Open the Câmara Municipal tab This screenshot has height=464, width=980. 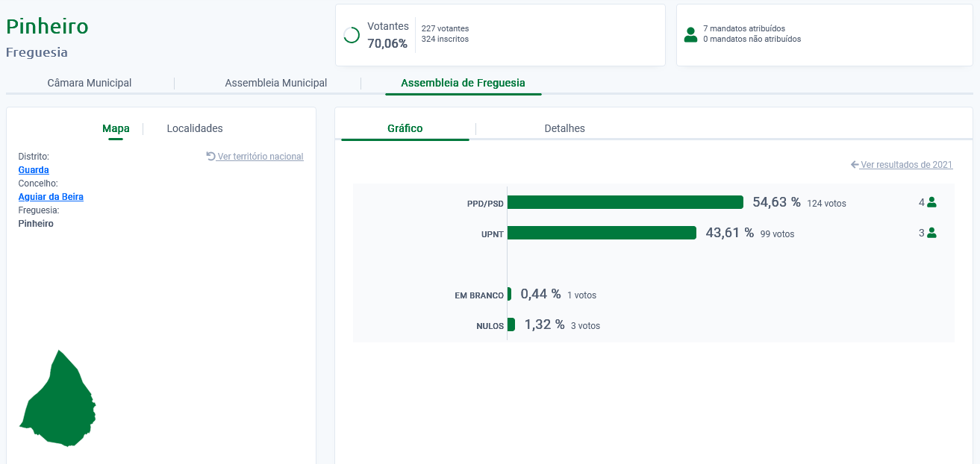pyautogui.click(x=90, y=83)
